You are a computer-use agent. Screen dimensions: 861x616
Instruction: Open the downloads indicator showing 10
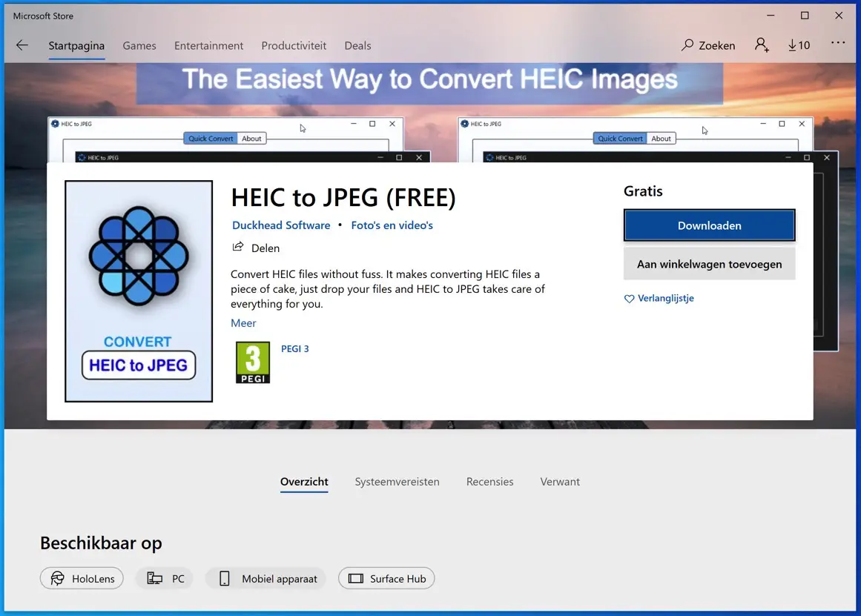(799, 45)
